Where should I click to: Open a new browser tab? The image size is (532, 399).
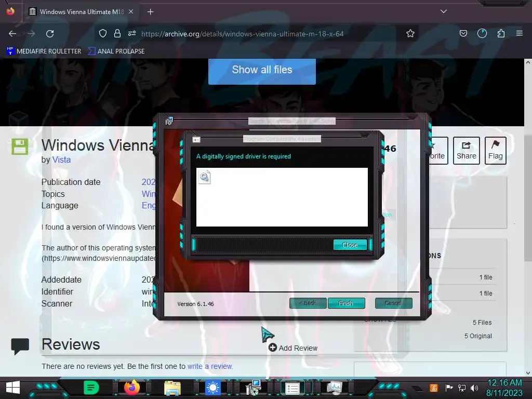click(150, 12)
